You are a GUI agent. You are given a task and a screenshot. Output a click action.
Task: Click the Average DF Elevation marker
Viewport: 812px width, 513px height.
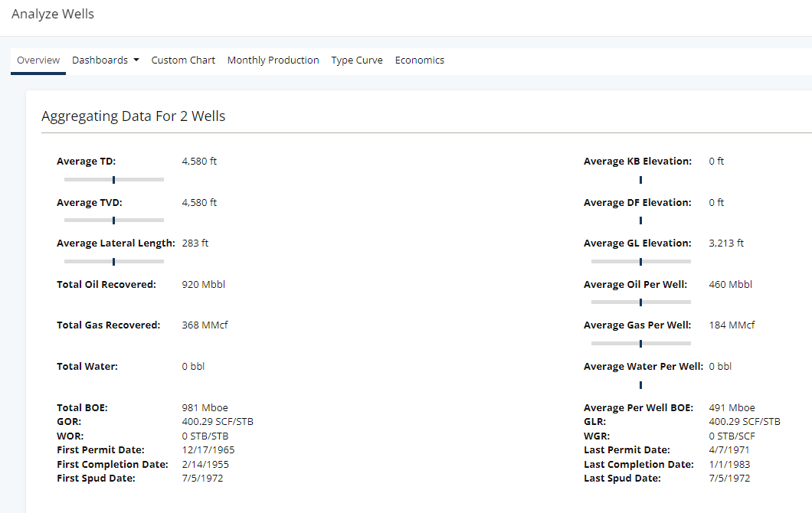point(640,220)
